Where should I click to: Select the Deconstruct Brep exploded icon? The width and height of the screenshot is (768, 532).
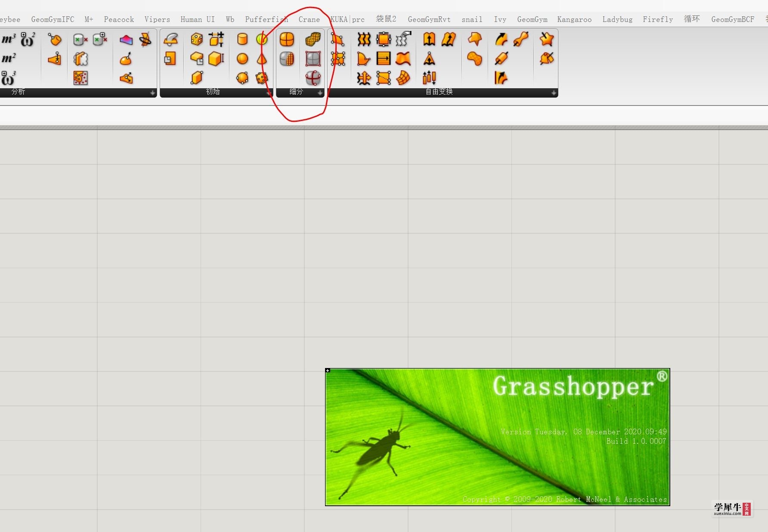point(81,59)
